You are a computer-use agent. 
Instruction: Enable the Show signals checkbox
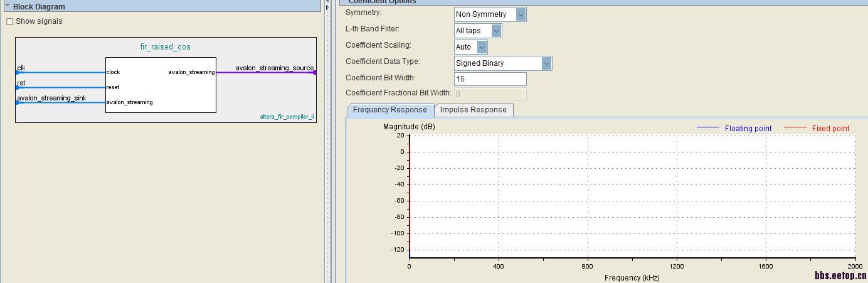[9, 21]
